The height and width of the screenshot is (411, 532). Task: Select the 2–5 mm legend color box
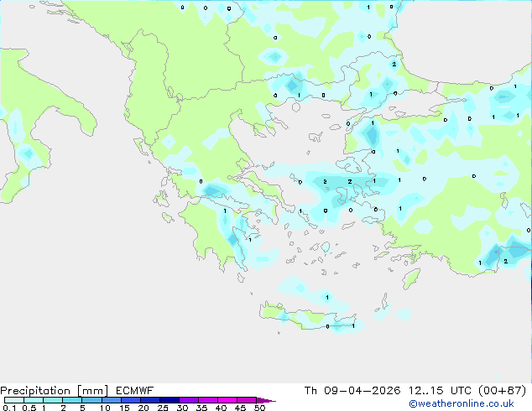[72, 400]
